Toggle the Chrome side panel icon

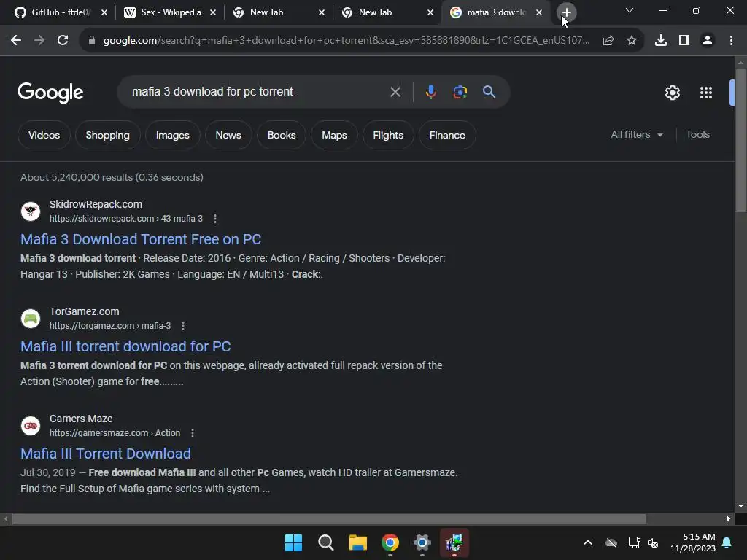click(684, 41)
